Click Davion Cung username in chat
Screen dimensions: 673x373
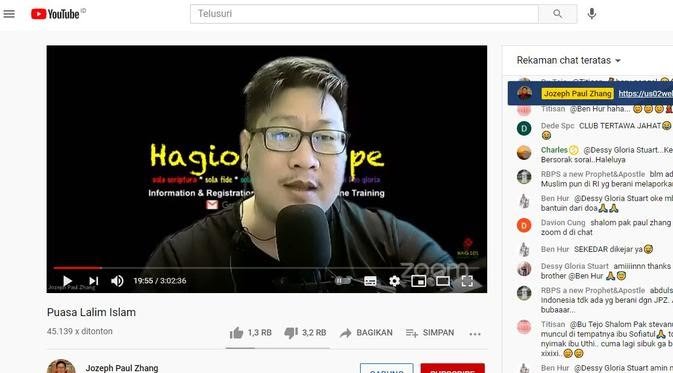pos(563,222)
